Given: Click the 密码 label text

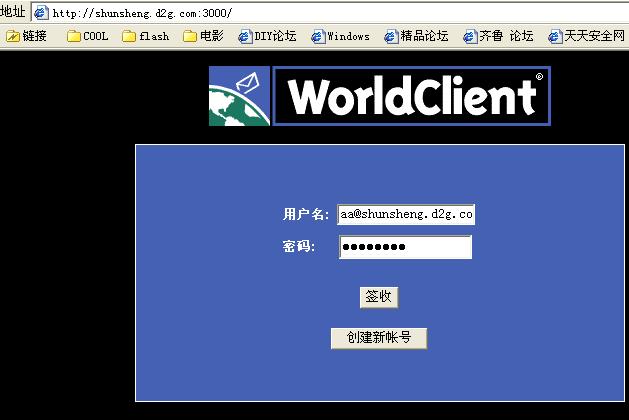Looking at the screenshot, I should 299,247.
